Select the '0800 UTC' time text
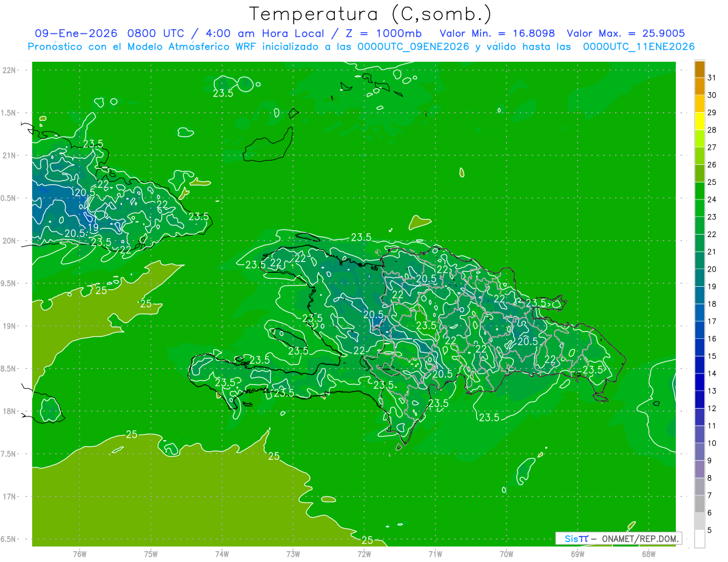 (x=157, y=33)
